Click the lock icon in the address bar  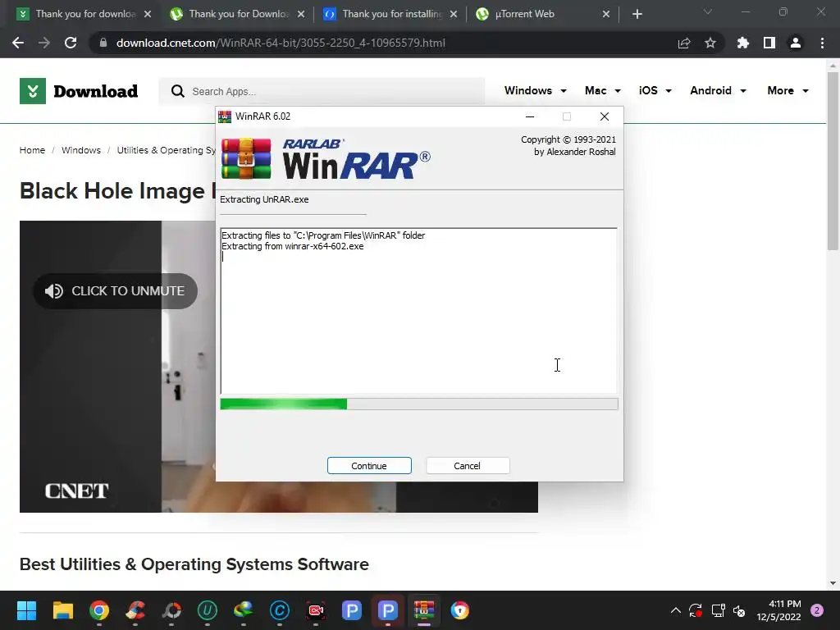tap(103, 43)
